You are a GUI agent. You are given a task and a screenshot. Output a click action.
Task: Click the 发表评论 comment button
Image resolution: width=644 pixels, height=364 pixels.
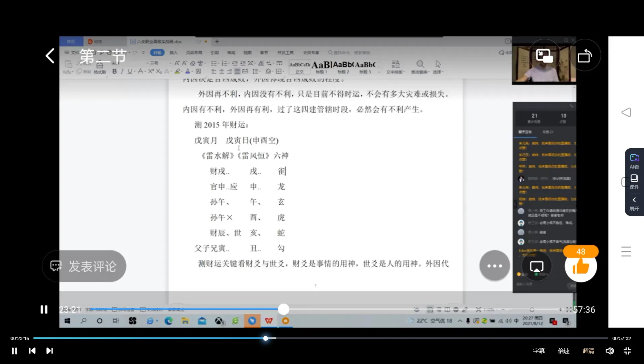coord(84,266)
